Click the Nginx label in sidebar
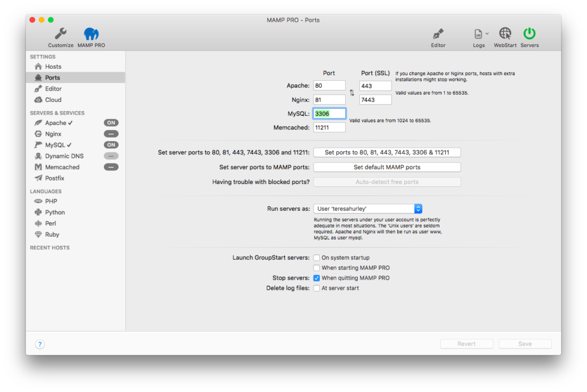This screenshot has width=587, height=392. (53, 134)
